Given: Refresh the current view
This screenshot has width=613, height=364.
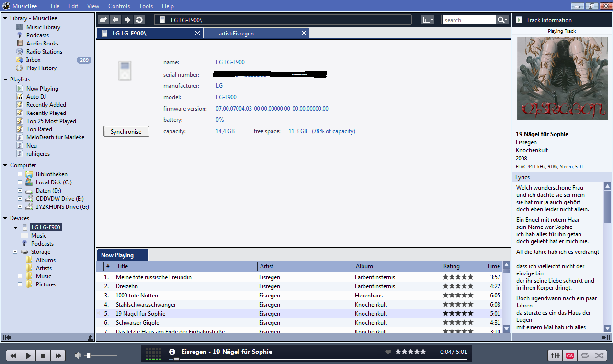Looking at the screenshot, I should [x=139, y=20].
